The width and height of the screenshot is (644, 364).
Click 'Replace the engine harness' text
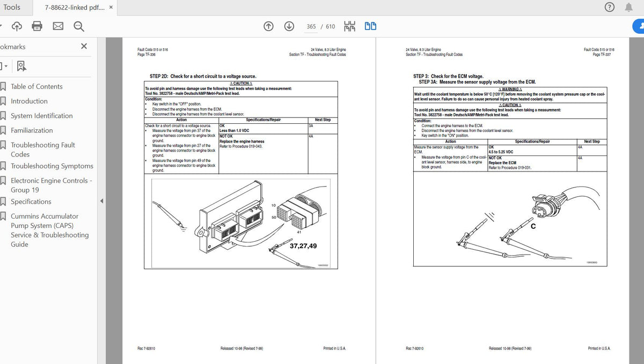[242, 142]
